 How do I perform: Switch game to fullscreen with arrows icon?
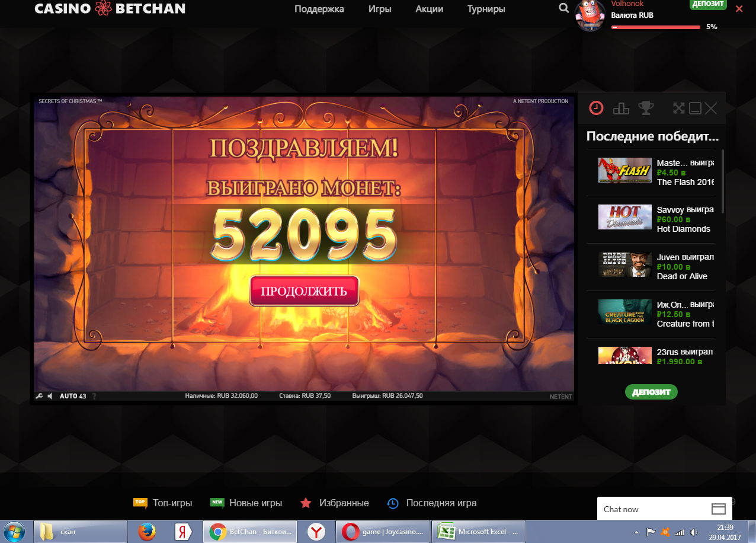679,108
